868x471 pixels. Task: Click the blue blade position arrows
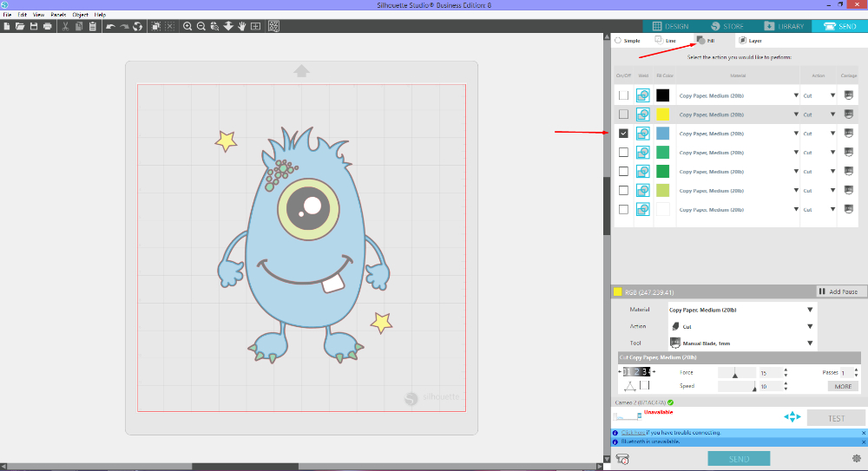(x=792, y=417)
